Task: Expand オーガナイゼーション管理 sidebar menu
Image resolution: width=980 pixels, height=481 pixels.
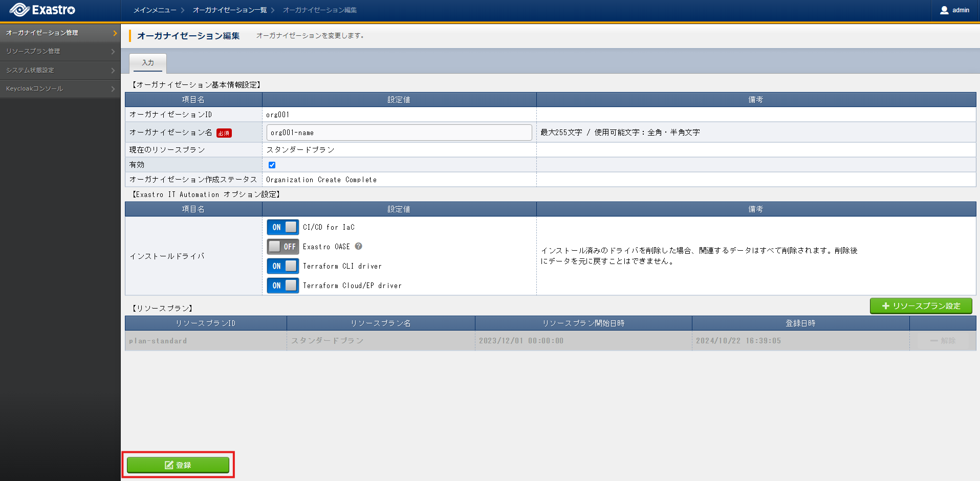Action: tap(60, 33)
